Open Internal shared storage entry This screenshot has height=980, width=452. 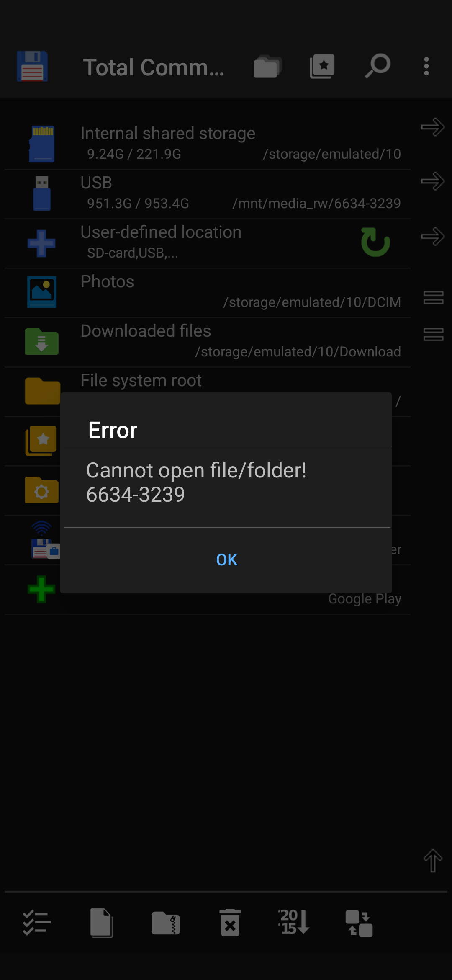[x=207, y=144]
